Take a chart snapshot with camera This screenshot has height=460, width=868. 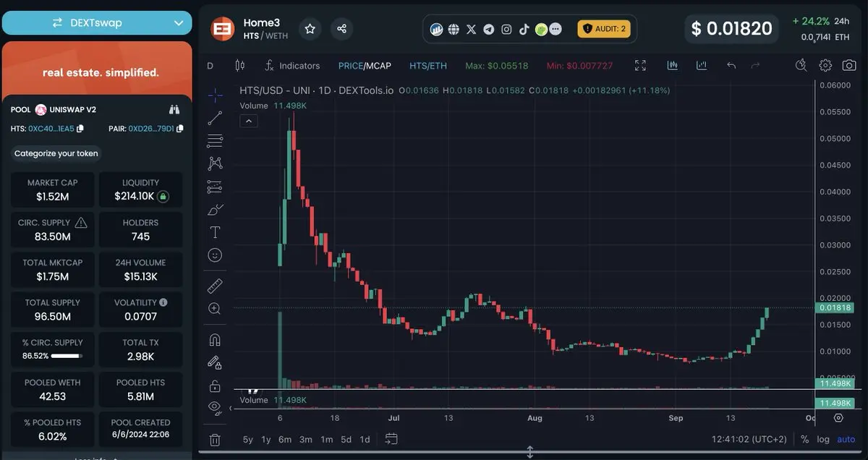(849, 66)
